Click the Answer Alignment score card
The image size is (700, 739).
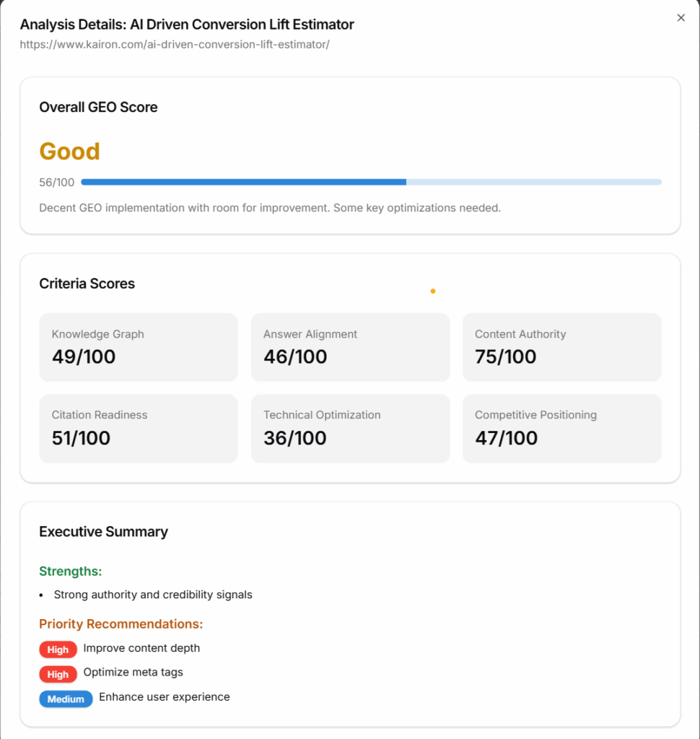(350, 347)
